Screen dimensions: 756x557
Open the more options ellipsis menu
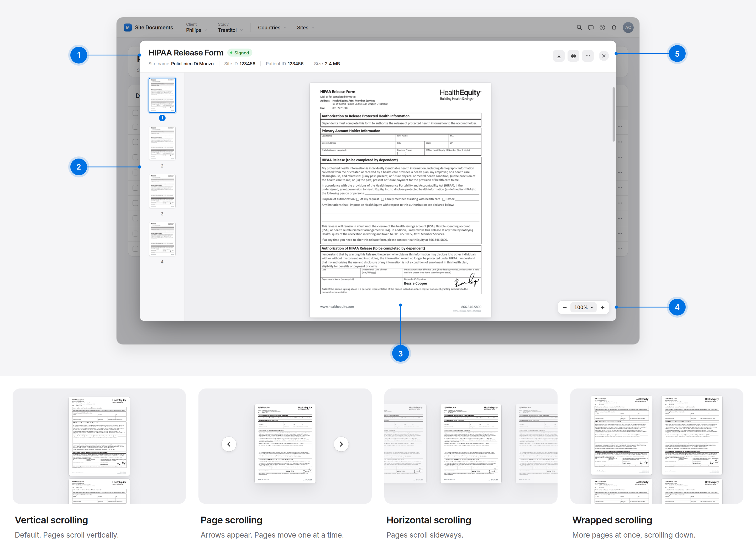point(588,56)
